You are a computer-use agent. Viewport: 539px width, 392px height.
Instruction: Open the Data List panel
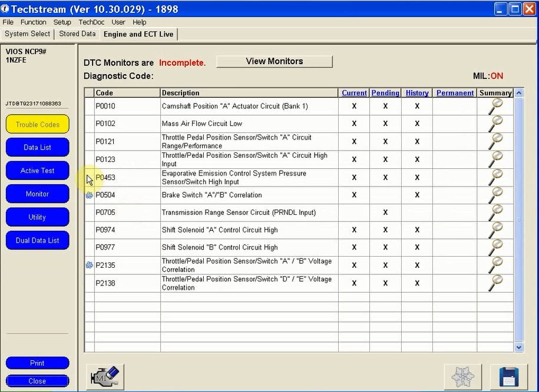[38, 147]
